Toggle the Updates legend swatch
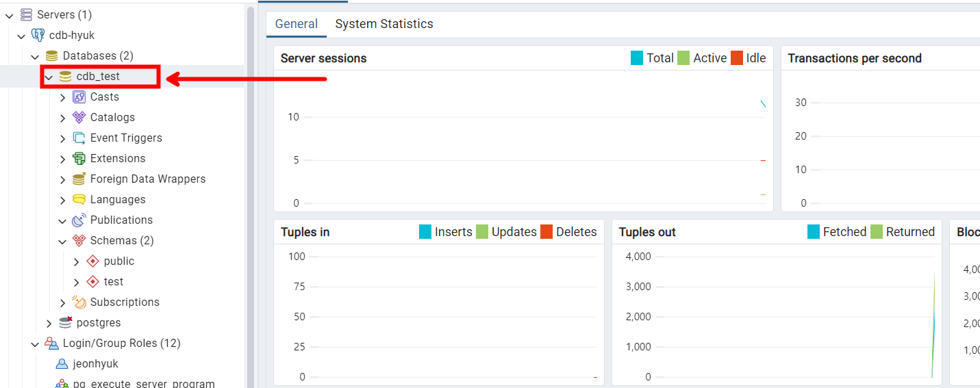 [x=482, y=232]
